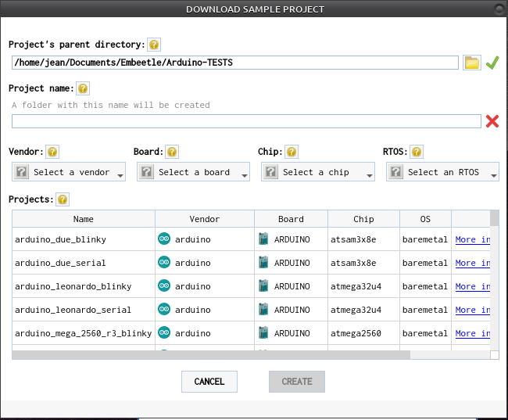Image resolution: width=508 pixels, height=420 pixels.
Task: Click the projects table vertical scrollbar thumb
Action: click(495, 218)
